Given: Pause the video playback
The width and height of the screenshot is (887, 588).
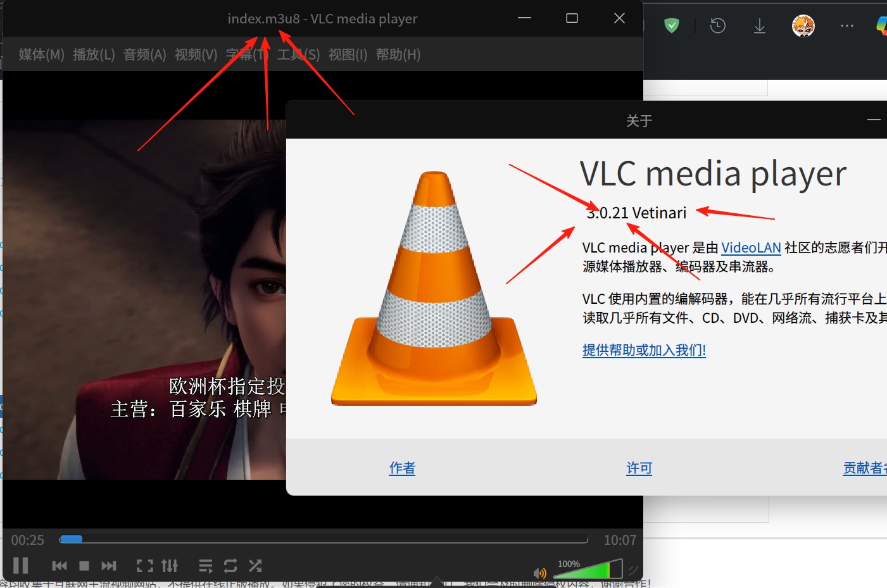Looking at the screenshot, I should click(21, 565).
